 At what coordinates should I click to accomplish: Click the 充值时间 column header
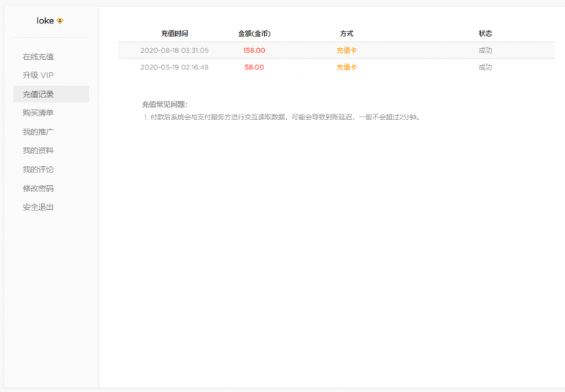point(174,34)
